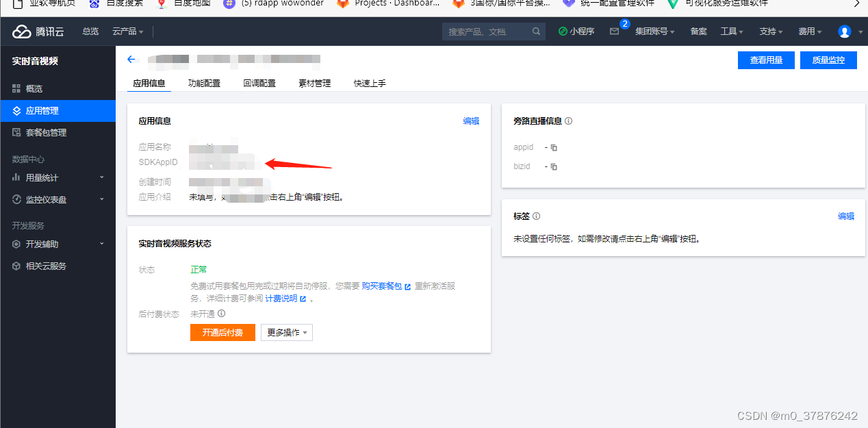Viewport: 868px width, 428px height.
Task: Click the 正常 status text
Action: tap(199, 270)
